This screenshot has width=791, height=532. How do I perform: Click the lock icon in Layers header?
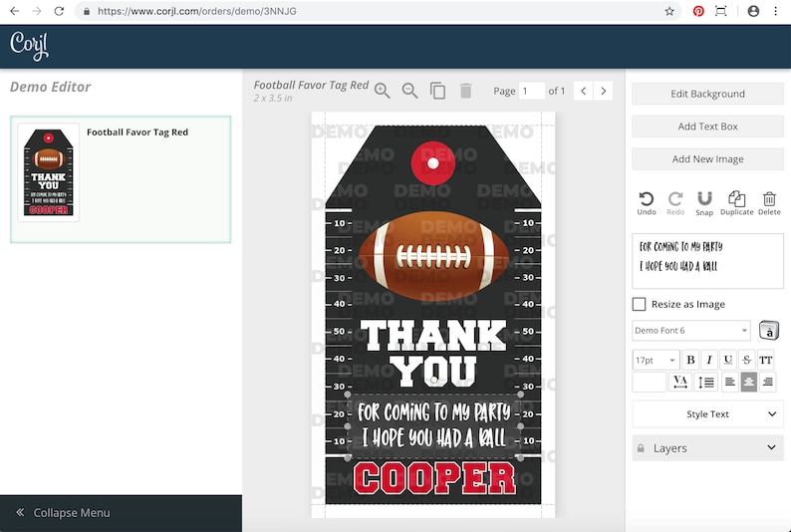coord(641,448)
